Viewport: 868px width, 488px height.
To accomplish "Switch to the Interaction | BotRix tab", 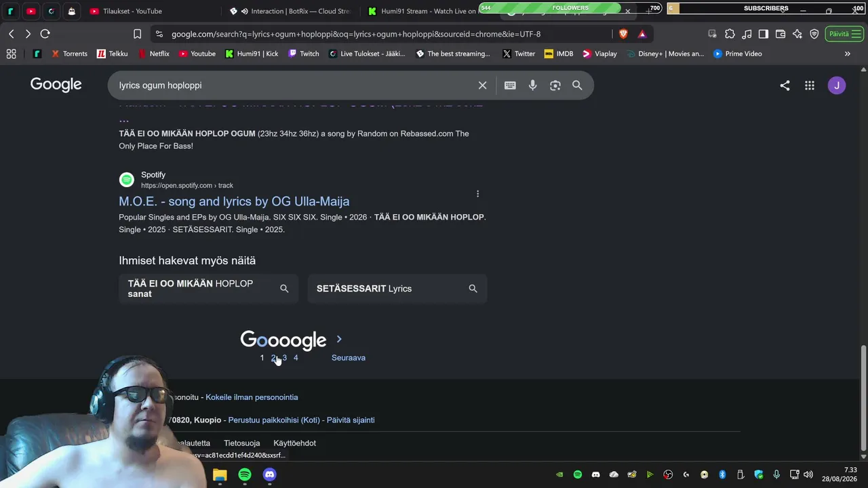I will pyautogui.click(x=290, y=11).
